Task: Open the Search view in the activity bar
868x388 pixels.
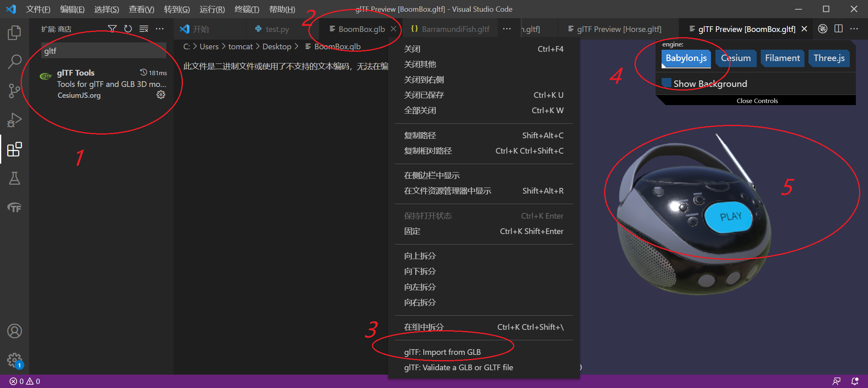Action: tap(15, 61)
